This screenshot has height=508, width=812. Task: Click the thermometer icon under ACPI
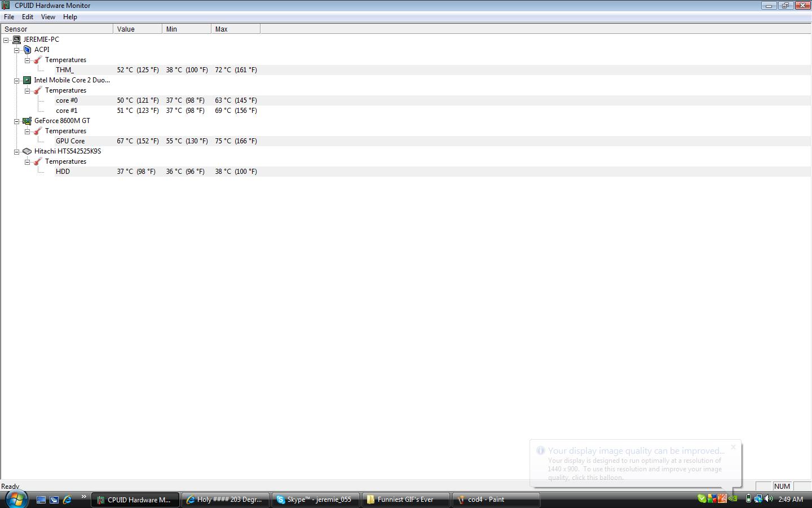click(x=38, y=60)
